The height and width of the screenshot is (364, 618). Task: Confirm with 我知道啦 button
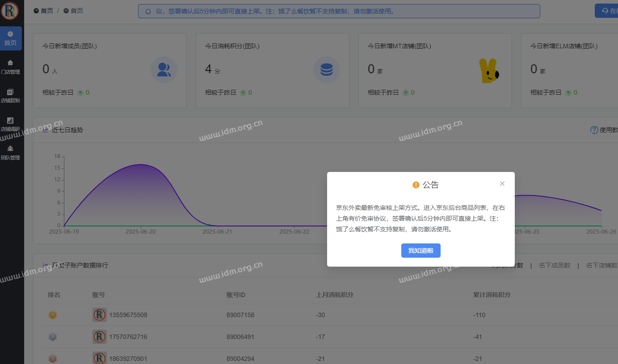pos(421,251)
